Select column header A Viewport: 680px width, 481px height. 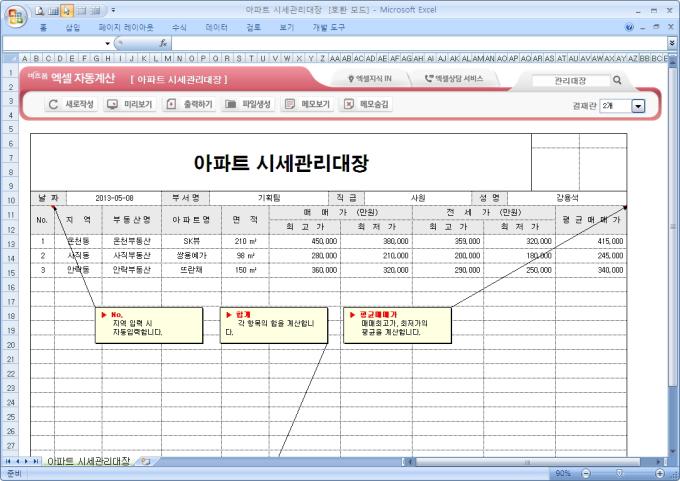pos(25,58)
